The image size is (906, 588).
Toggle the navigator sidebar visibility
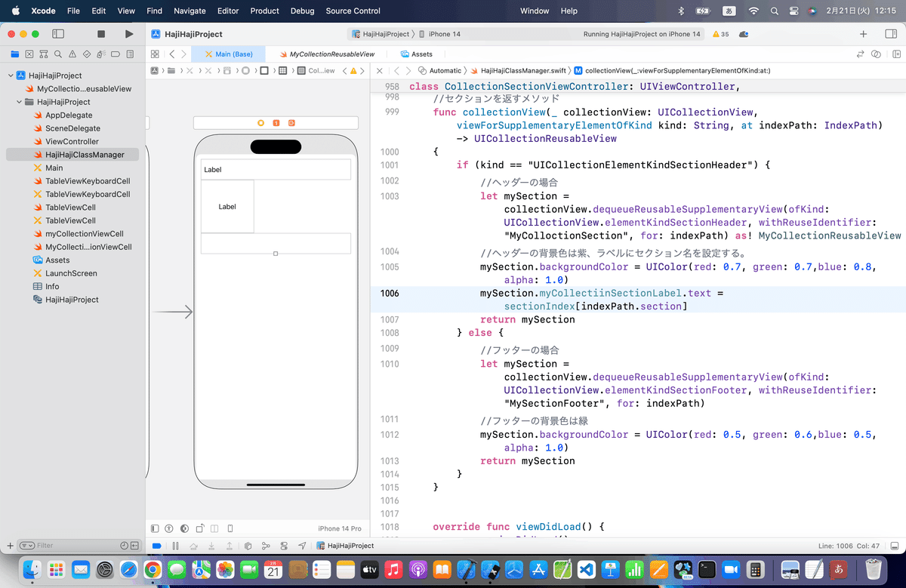57,34
